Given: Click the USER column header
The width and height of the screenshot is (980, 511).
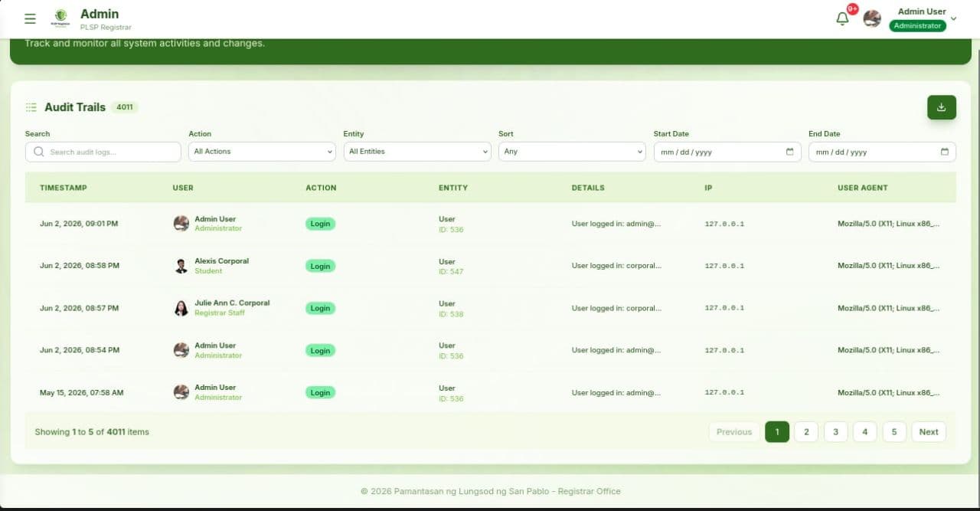Looking at the screenshot, I should [183, 188].
